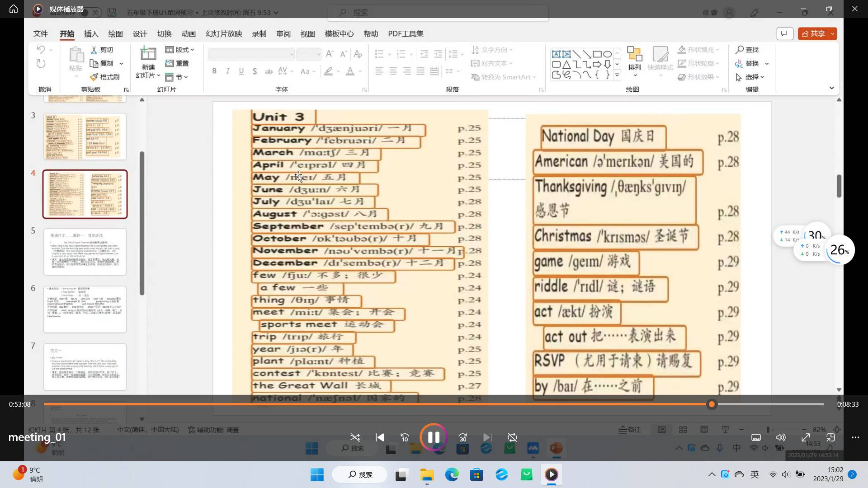Go to previous track
868x488 pixels.
point(380,437)
